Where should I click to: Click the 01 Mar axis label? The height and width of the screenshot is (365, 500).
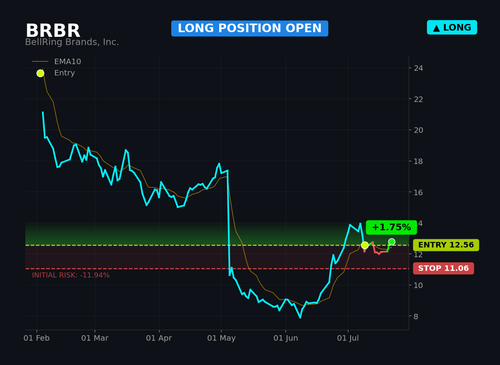[95, 338]
